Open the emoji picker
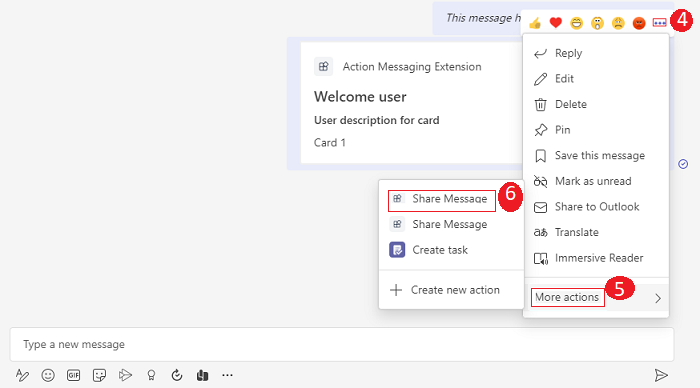The height and width of the screenshot is (388, 700). (48, 375)
